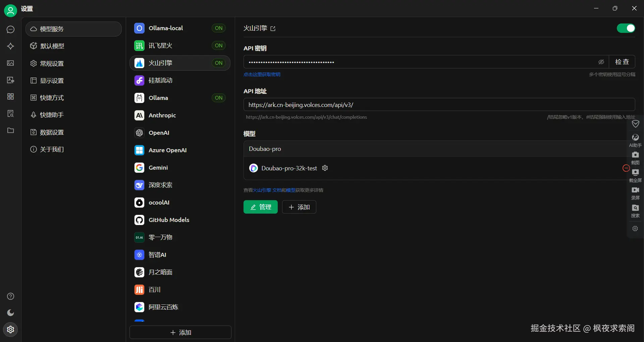
Task: Click the API 地址 input field
Action: point(439,105)
